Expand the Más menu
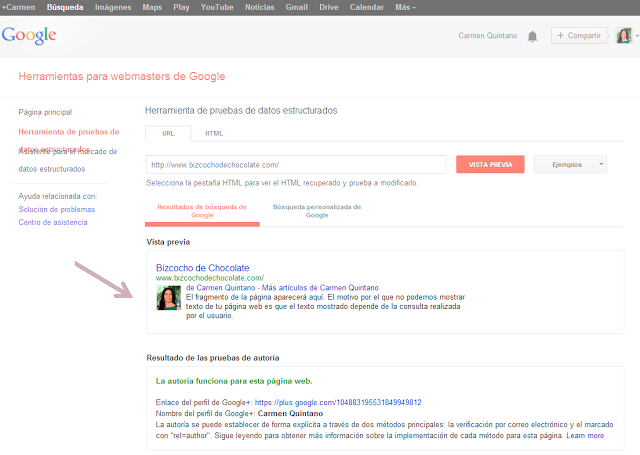The image size is (640, 455). [x=405, y=7]
